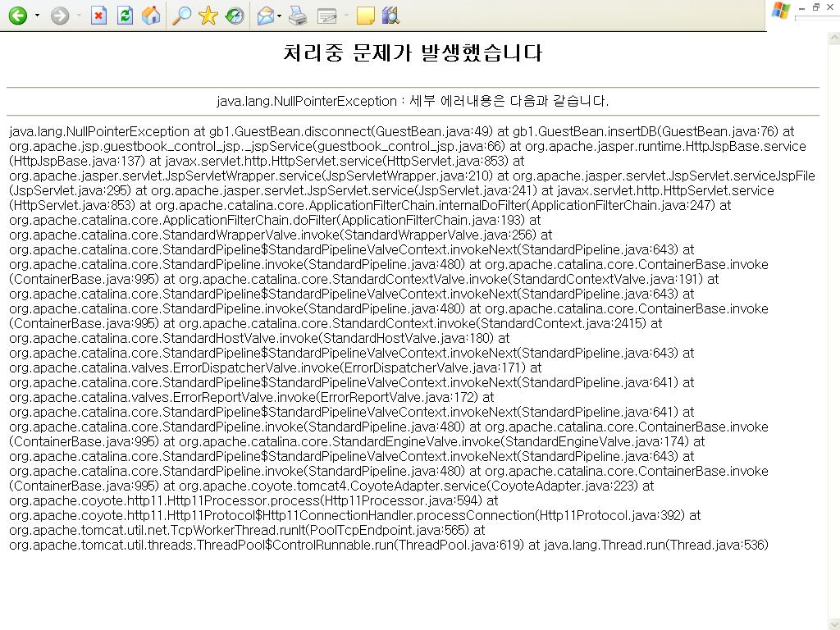The image size is (840, 630).
Task: Click the Edit page toolbar icon
Action: (326, 16)
